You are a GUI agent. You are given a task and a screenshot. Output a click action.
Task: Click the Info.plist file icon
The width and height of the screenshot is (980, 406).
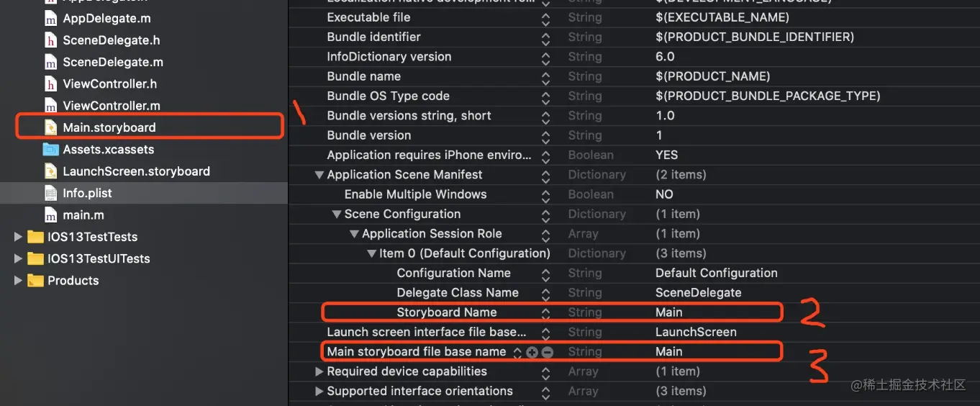(x=50, y=193)
